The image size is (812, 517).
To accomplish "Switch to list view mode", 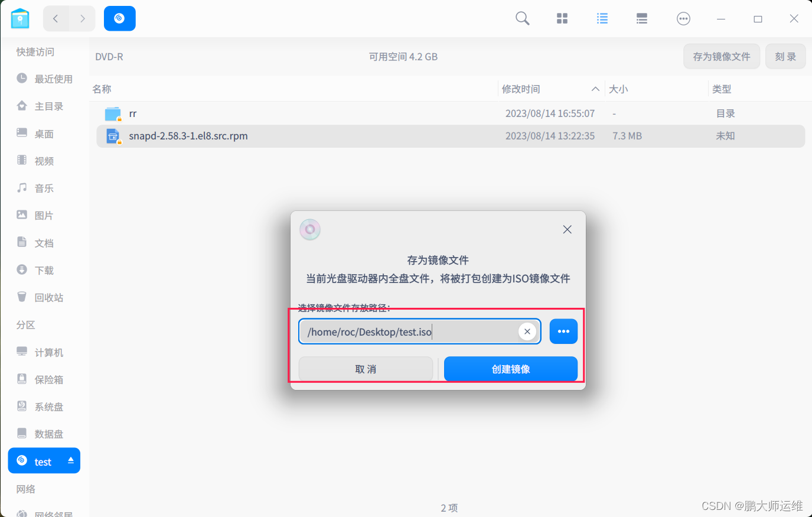I will 602,18.
